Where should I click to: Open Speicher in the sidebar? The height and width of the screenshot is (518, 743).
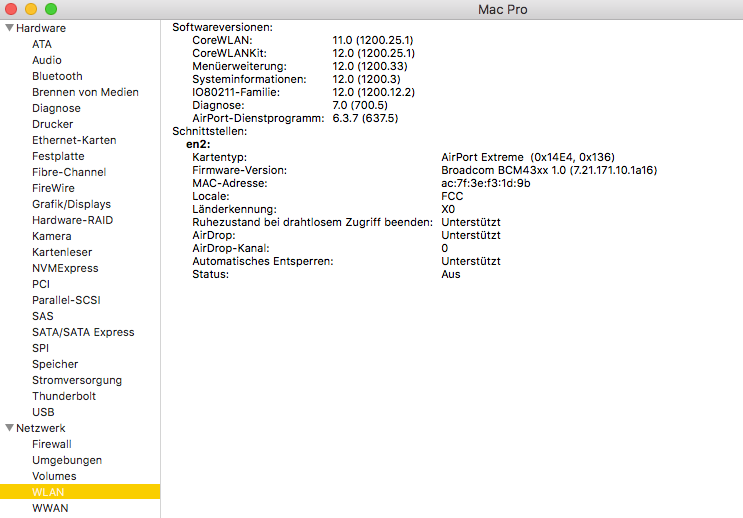tap(55, 364)
